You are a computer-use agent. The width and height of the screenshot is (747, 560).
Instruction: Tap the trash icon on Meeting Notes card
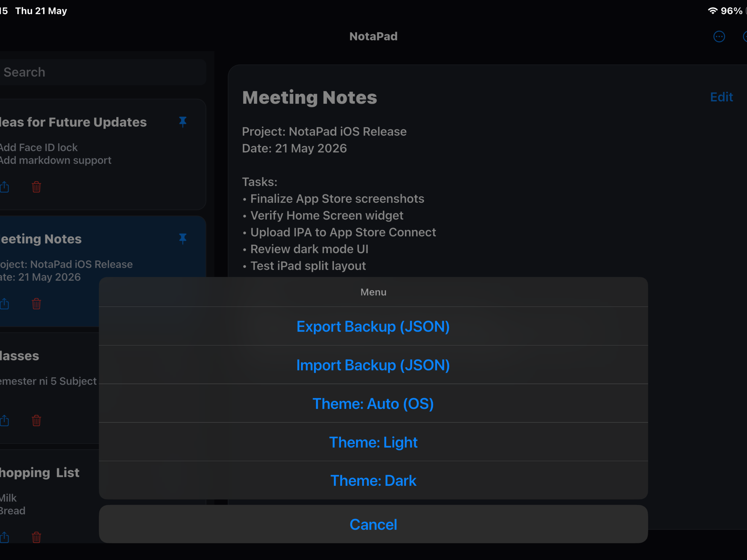(36, 304)
